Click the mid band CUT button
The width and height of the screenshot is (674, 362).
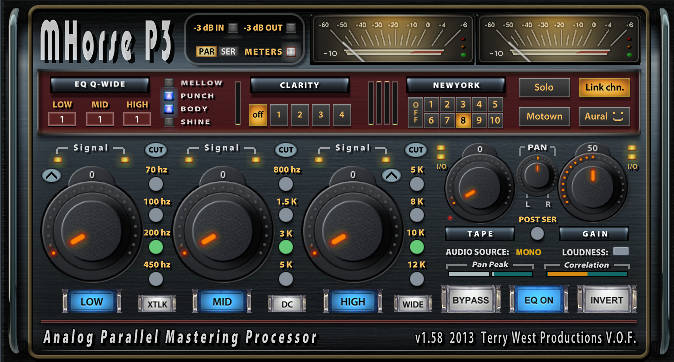(286, 150)
